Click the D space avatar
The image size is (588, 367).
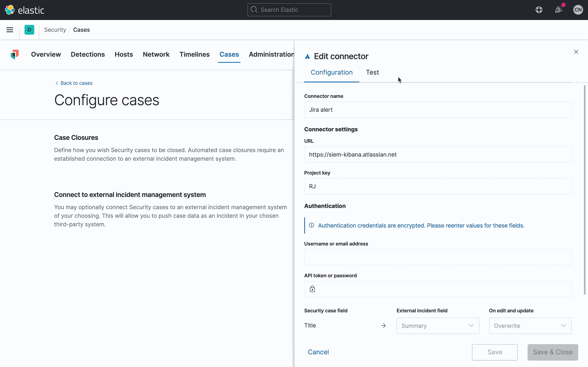[x=29, y=30]
